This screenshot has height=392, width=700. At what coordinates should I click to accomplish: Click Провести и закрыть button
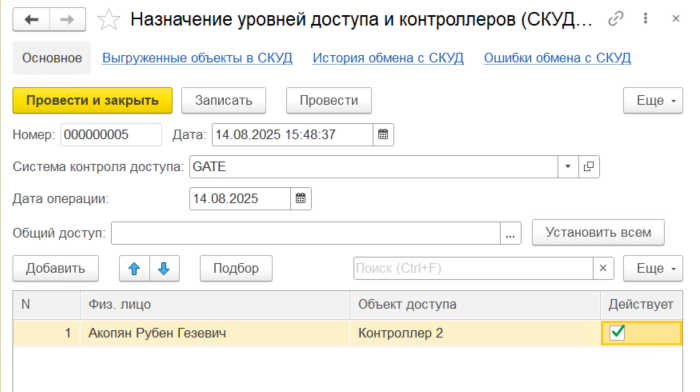pyautogui.click(x=92, y=100)
